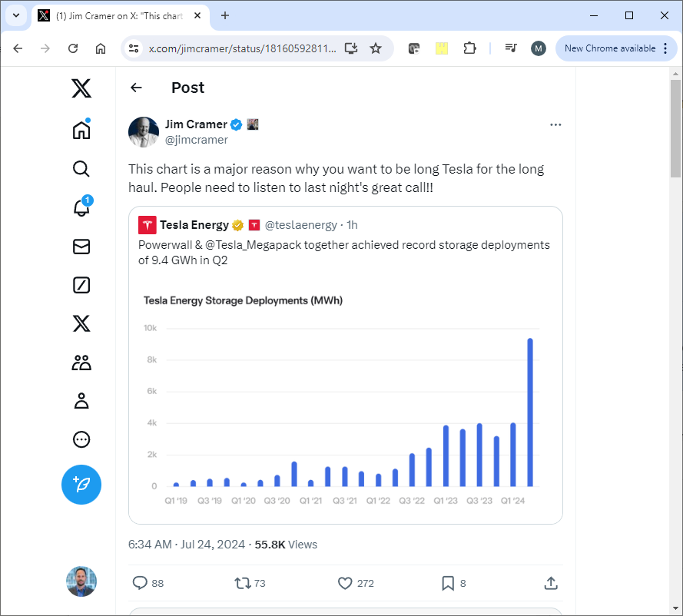This screenshot has width=683, height=616.
Task: Open the Extensions puzzle icon
Action: tap(469, 48)
